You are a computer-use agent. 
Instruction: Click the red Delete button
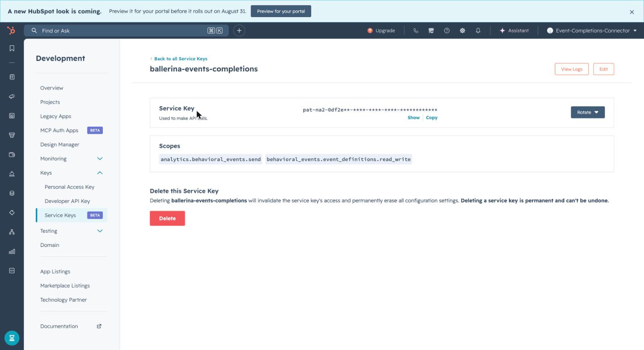167,218
